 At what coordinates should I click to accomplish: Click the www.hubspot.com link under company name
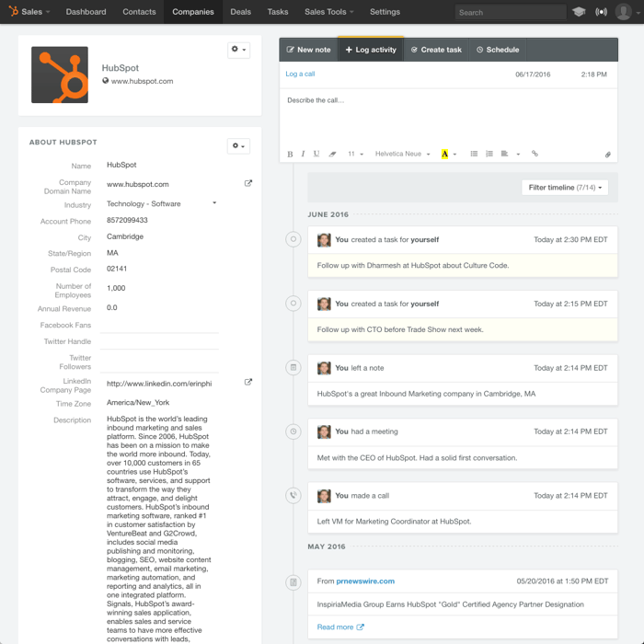tap(142, 81)
